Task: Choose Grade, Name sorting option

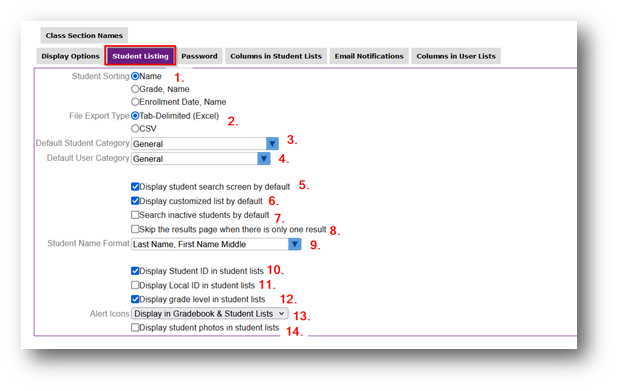Action: (x=135, y=89)
